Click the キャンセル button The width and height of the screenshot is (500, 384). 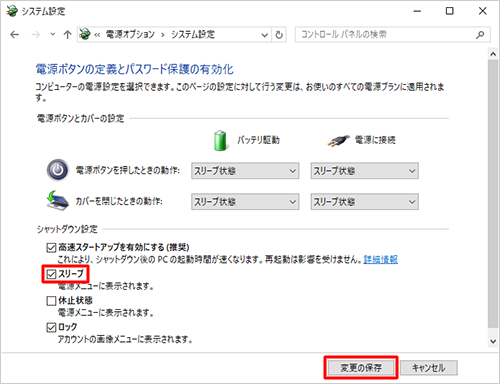(x=429, y=368)
